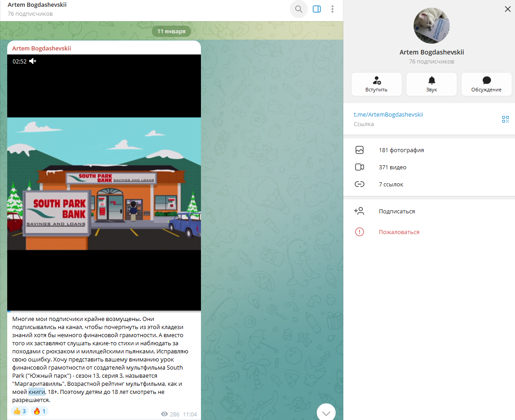Screen dimensions: 515x420
Task: Click the 286 views eye counter
Action: tap(170, 414)
